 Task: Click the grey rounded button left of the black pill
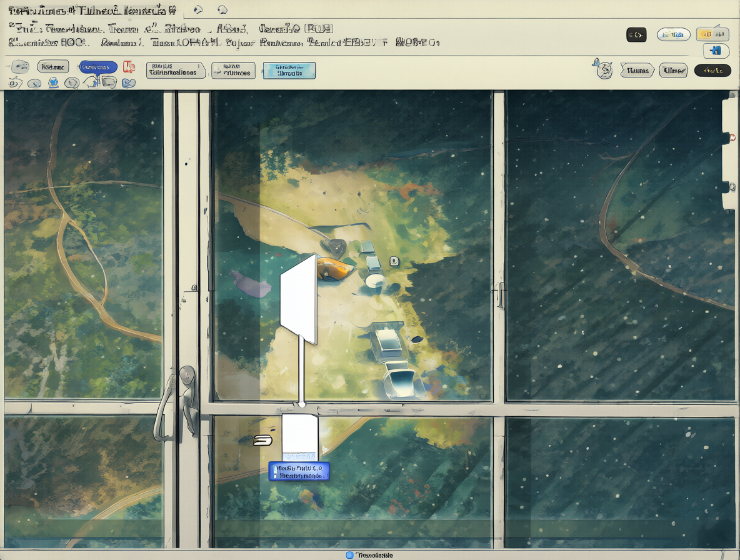coord(673,70)
